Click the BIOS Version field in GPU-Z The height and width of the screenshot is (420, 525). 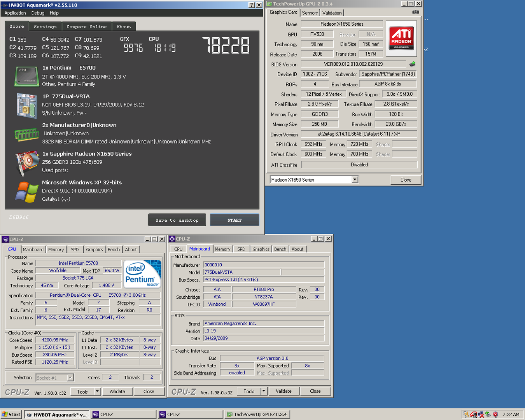click(x=353, y=64)
